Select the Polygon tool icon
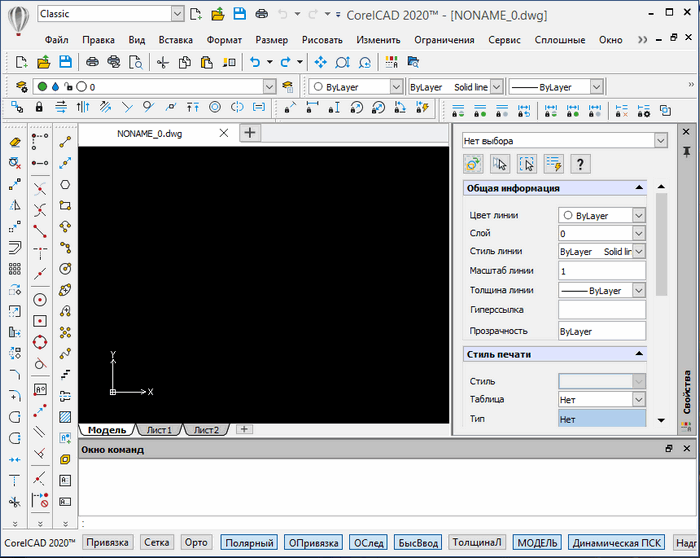 coord(65,184)
